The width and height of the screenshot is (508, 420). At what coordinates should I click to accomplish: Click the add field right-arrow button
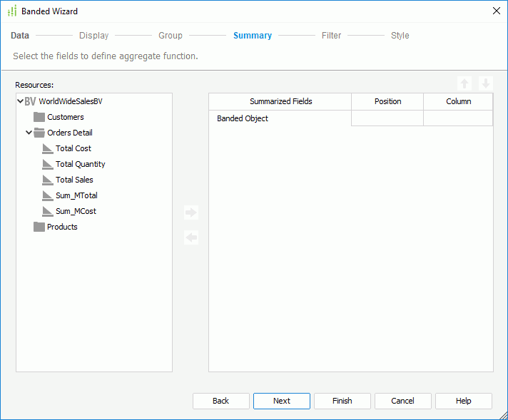[x=191, y=212]
